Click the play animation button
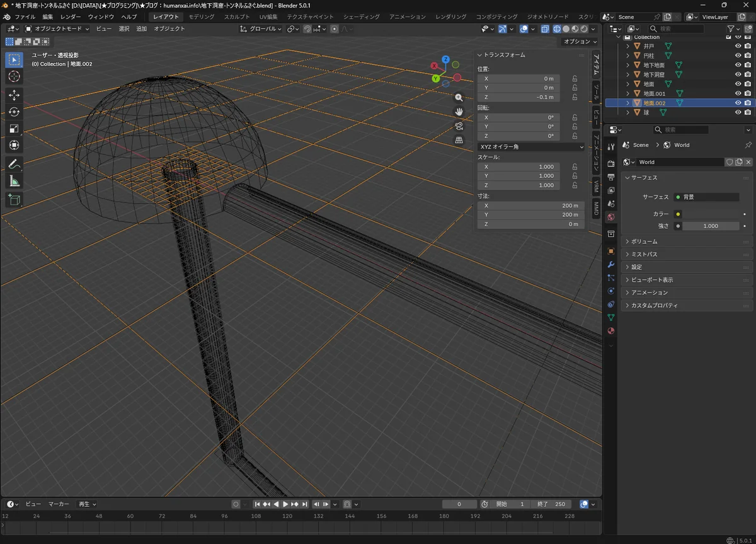The width and height of the screenshot is (756, 544). tap(285, 504)
